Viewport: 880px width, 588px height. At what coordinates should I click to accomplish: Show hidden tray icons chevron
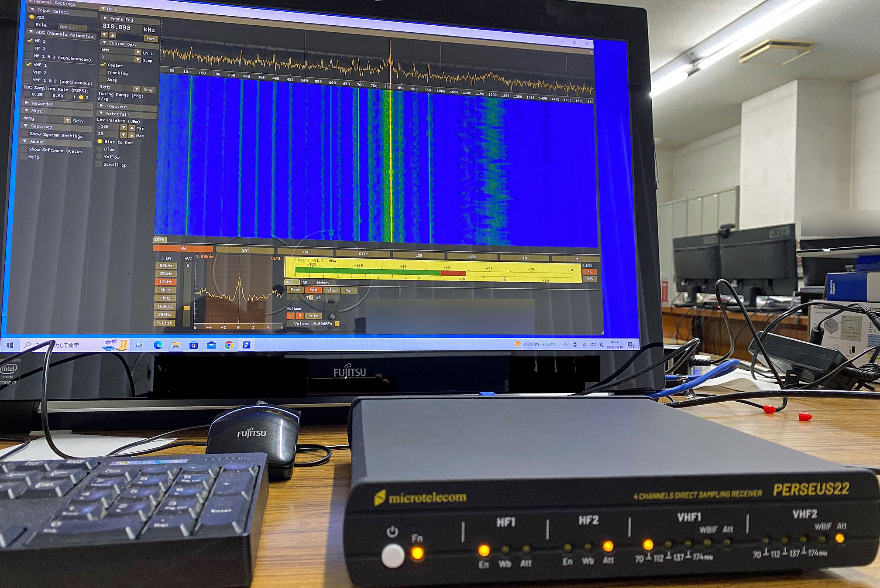click(566, 345)
